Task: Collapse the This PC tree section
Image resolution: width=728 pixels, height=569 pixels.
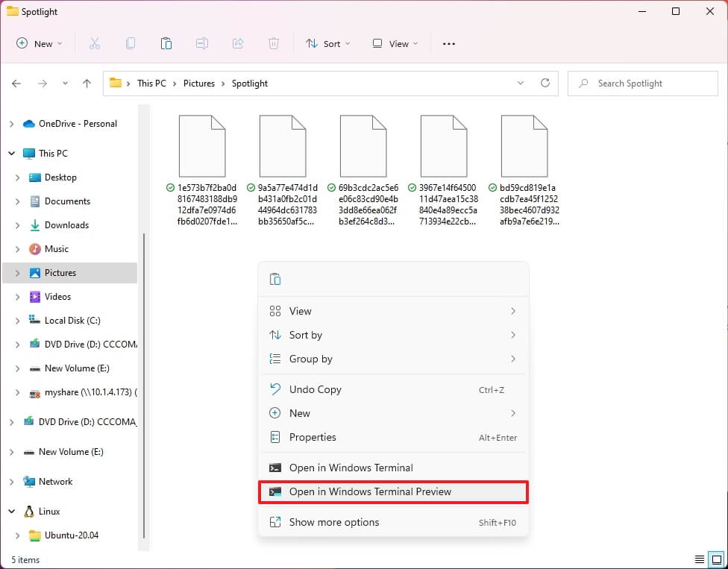Action: (10, 153)
